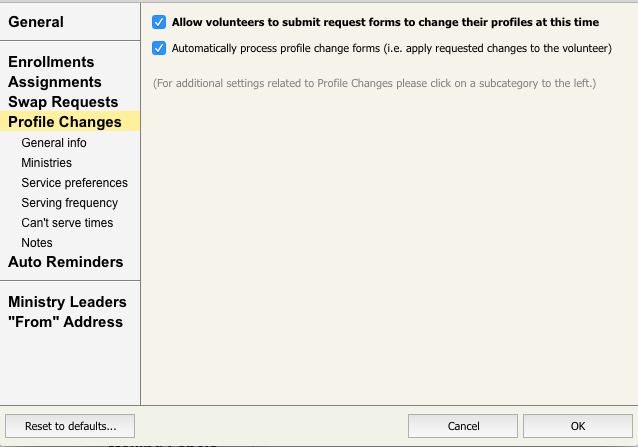Go to the Ministry Leaders section
638x447 pixels.
pos(67,302)
